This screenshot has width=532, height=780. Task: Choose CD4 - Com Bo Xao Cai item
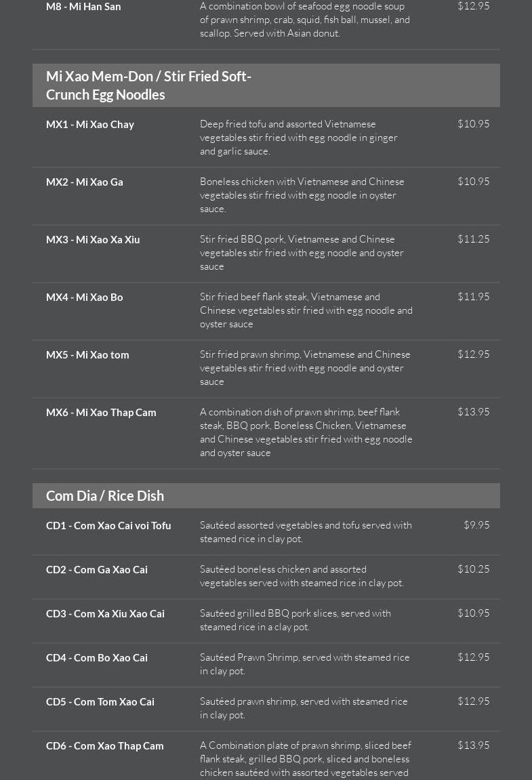97,658
